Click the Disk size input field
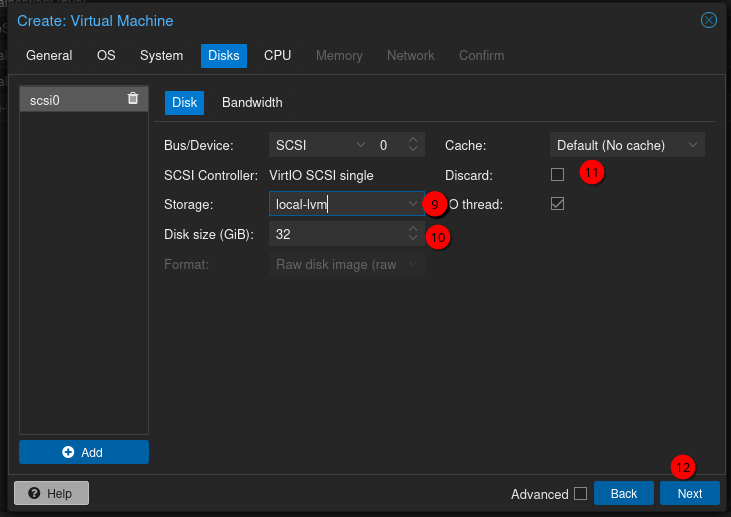The width and height of the screenshot is (731, 517). click(335, 234)
